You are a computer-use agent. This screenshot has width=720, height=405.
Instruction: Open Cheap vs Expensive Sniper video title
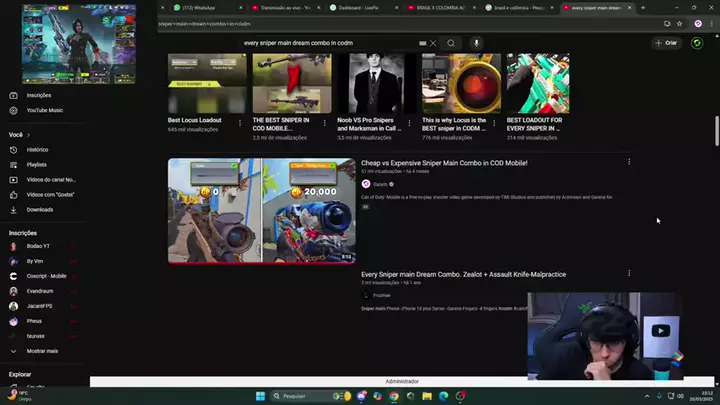pyautogui.click(x=444, y=163)
